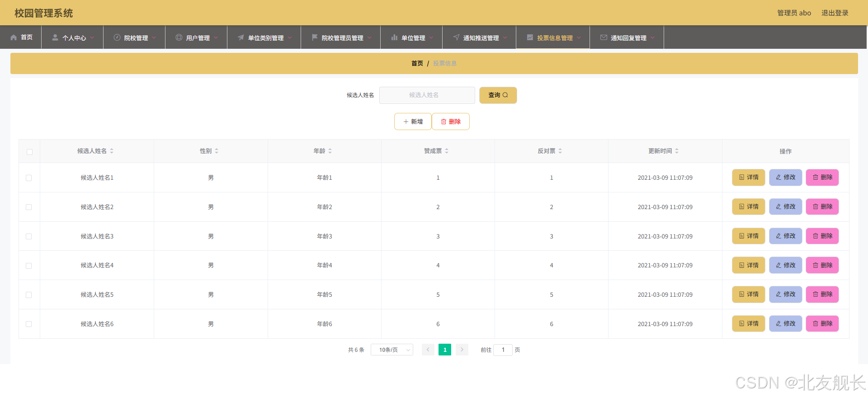
Task: Click the bulk 删除 button above table
Action: point(451,121)
